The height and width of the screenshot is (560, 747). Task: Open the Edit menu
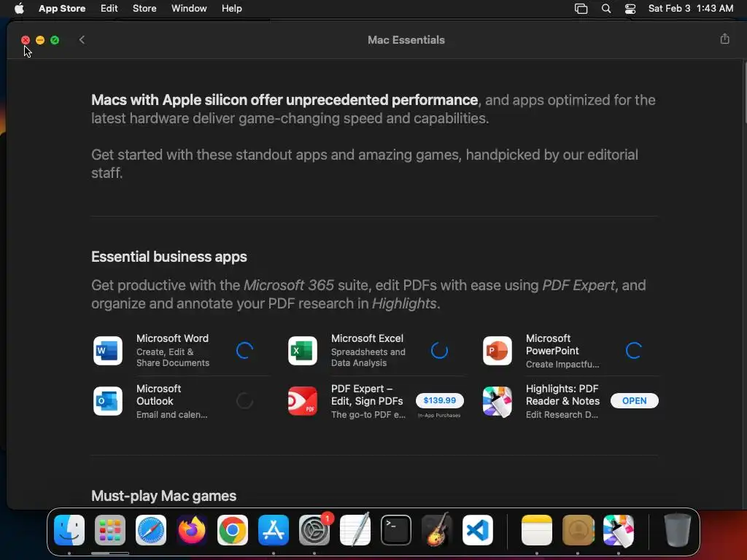[x=109, y=9]
